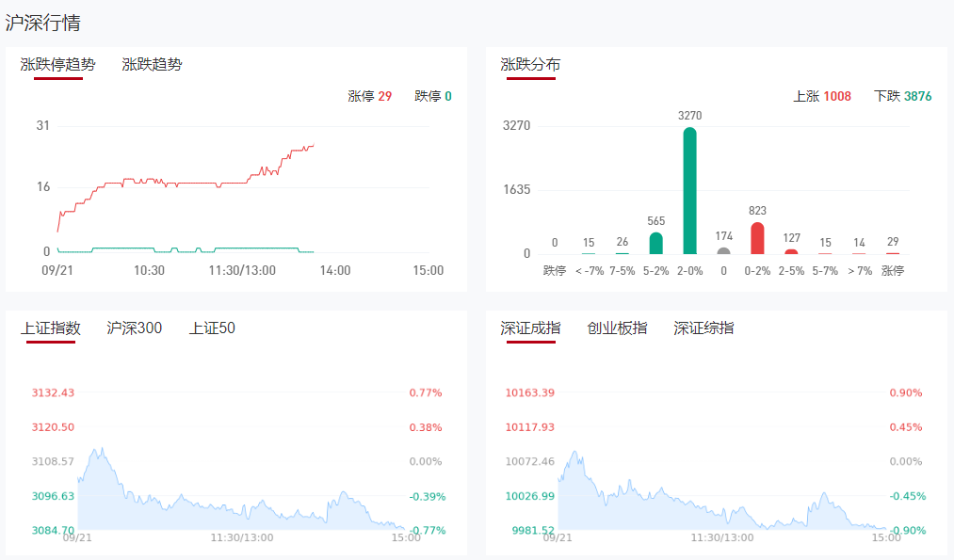Switch to the 创业板指 tab
Viewport: 954px width, 560px height.
(x=617, y=328)
